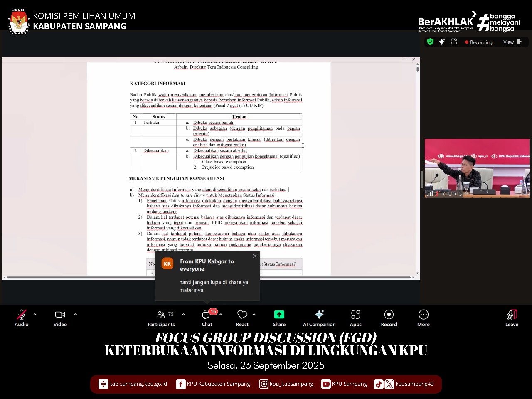The height and width of the screenshot is (399, 532).
Task: Open the AI Companion
Action: click(x=319, y=318)
